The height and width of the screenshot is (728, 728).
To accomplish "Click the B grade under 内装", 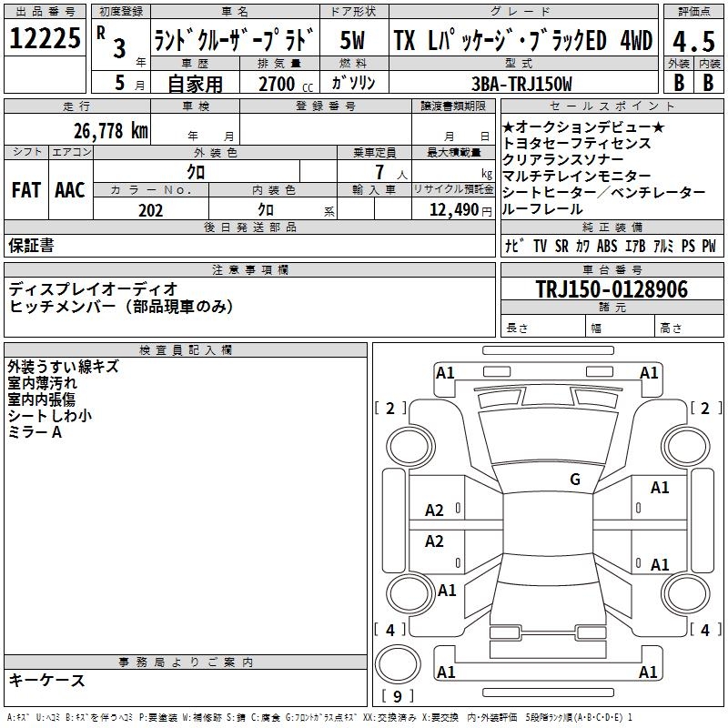I will pos(708,82).
